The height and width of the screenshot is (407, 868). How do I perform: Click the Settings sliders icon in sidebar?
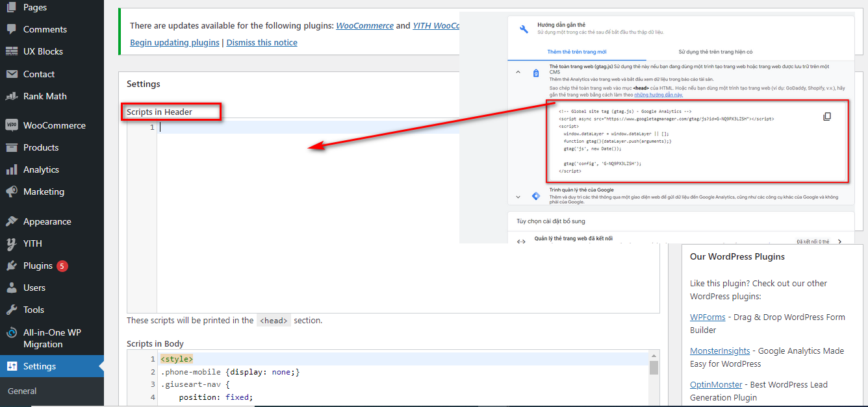click(12, 366)
